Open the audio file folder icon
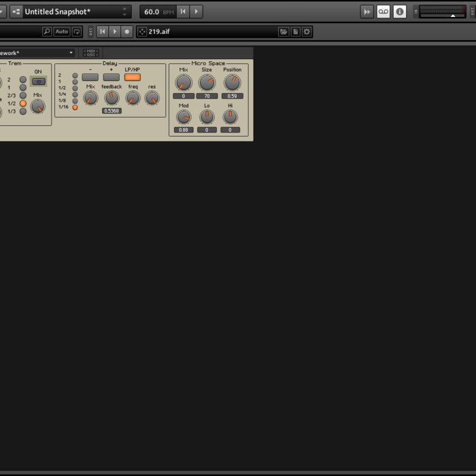This screenshot has height=476, width=476. point(284,31)
